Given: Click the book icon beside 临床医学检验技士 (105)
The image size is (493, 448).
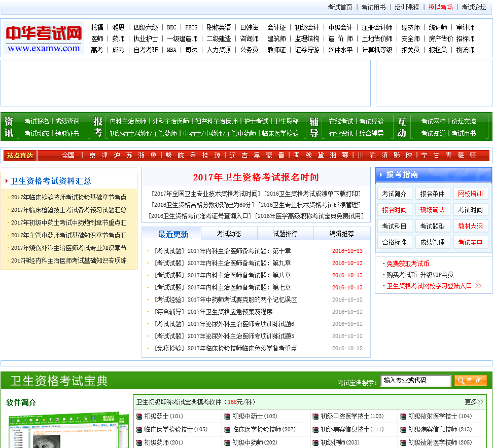Looking at the screenshot, I should (x=139, y=430).
